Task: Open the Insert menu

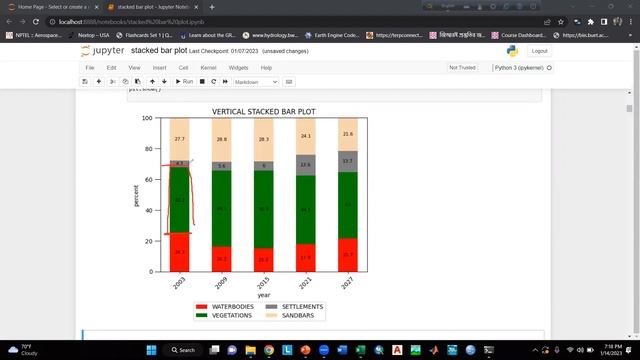Action: pyautogui.click(x=159, y=68)
